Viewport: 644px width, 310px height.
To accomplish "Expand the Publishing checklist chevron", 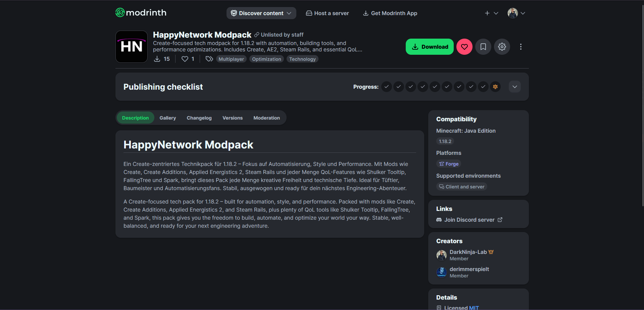I will click(515, 87).
